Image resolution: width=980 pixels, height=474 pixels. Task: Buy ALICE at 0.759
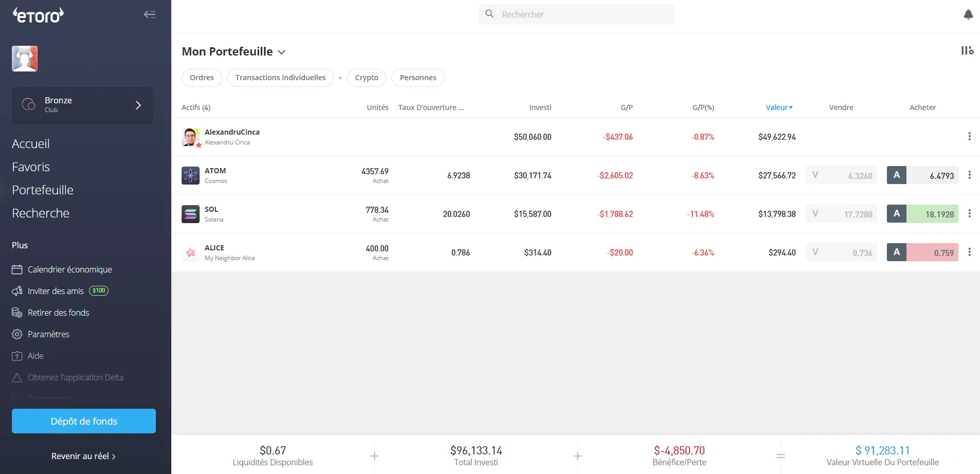922,252
